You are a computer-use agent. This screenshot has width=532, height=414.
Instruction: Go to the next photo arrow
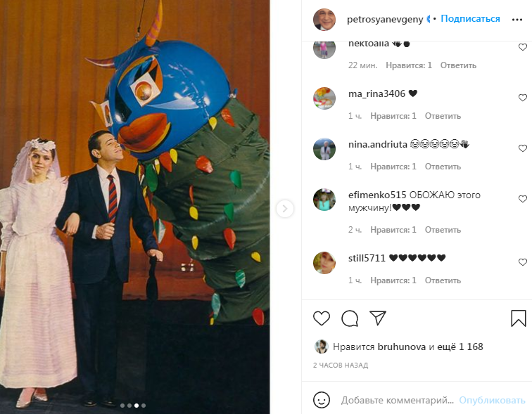284,208
